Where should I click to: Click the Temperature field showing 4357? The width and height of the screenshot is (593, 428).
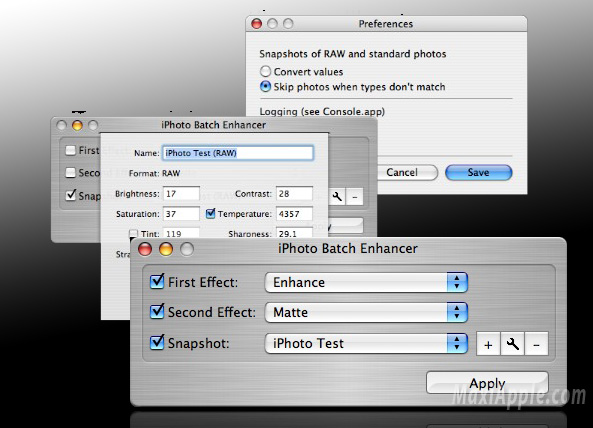click(294, 214)
